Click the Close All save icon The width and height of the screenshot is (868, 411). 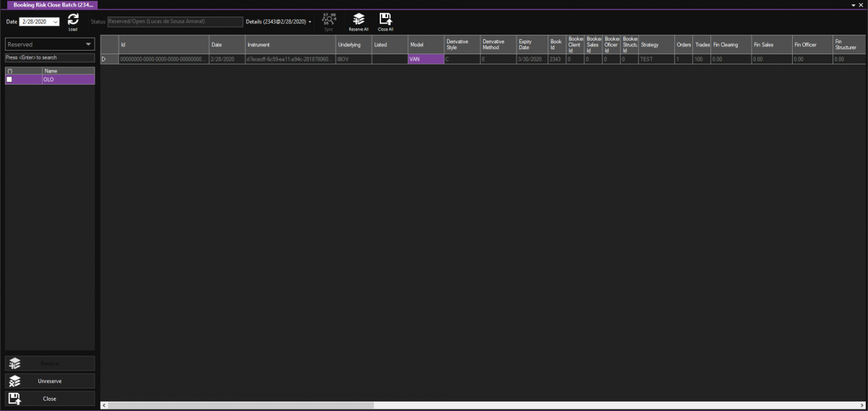pyautogui.click(x=386, y=19)
